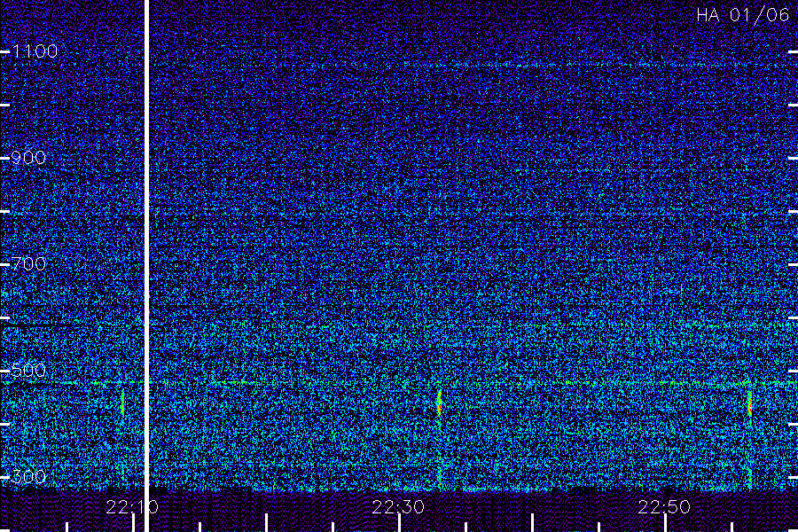Click the green burst left of the white line

coord(122,403)
